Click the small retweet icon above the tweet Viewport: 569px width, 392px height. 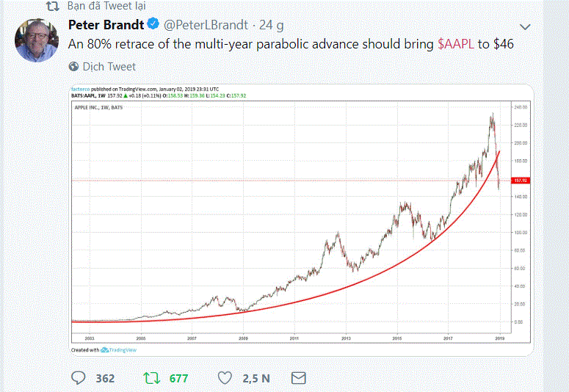click(x=52, y=6)
